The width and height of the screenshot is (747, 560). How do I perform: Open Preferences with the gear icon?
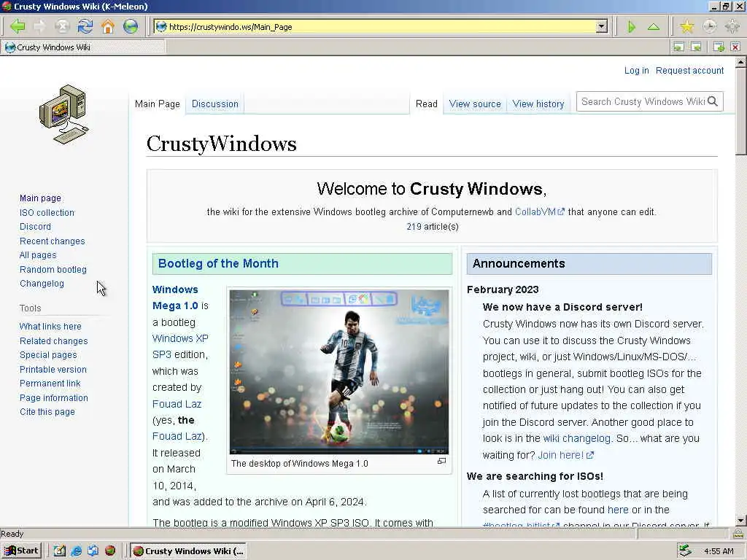click(x=732, y=27)
